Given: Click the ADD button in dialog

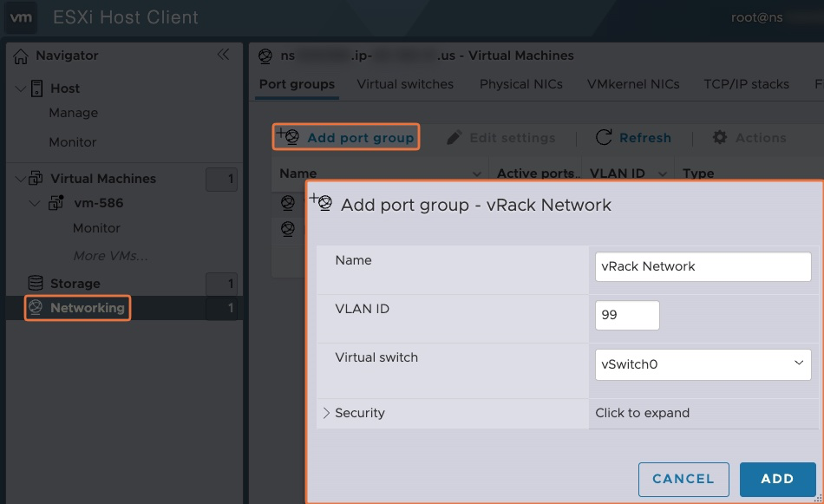Looking at the screenshot, I should tap(777, 479).
